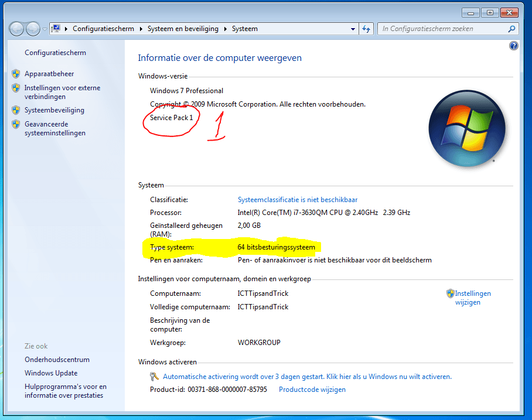
Task: Open recent pages dropdown next to Forward
Action: 45,29
